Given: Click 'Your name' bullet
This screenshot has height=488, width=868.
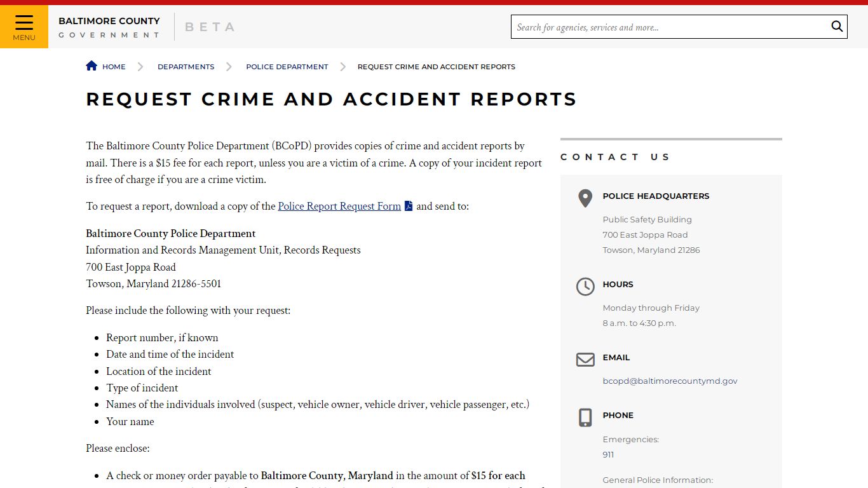Looking at the screenshot, I should 130,421.
